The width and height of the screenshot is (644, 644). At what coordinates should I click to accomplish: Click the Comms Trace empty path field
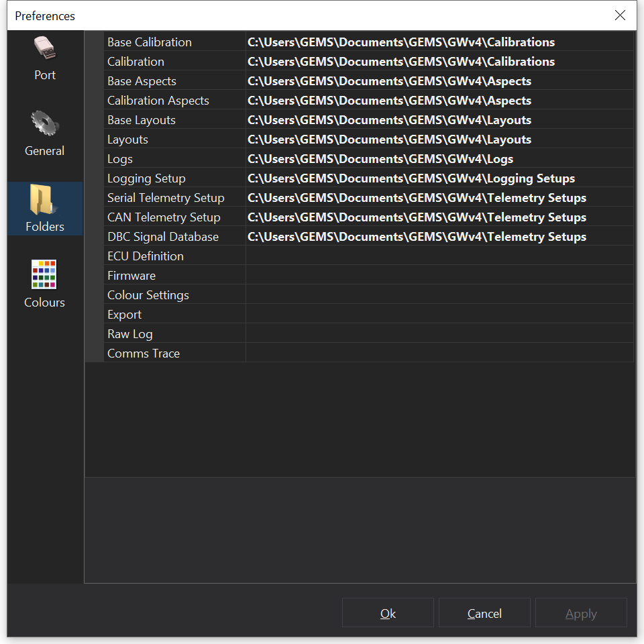click(x=439, y=354)
